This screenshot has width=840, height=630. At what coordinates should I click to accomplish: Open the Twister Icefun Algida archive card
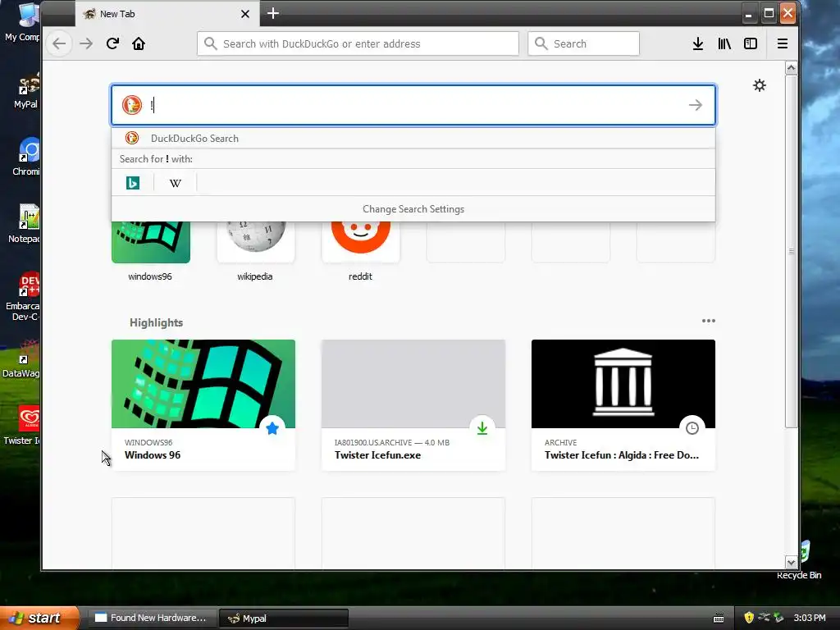pos(623,405)
